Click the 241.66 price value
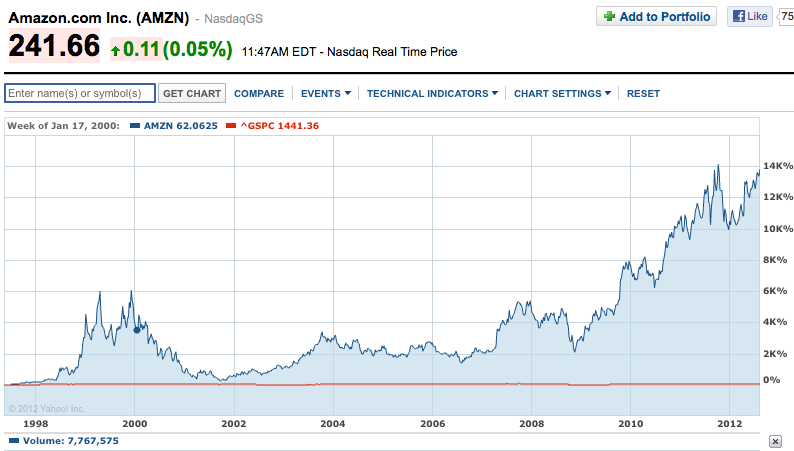 (54, 46)
